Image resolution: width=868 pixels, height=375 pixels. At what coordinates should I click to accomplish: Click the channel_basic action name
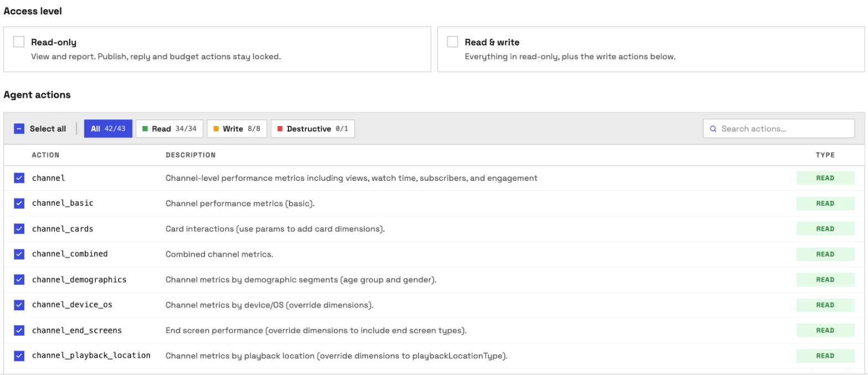pyautogui.click(x=63, y=204)
